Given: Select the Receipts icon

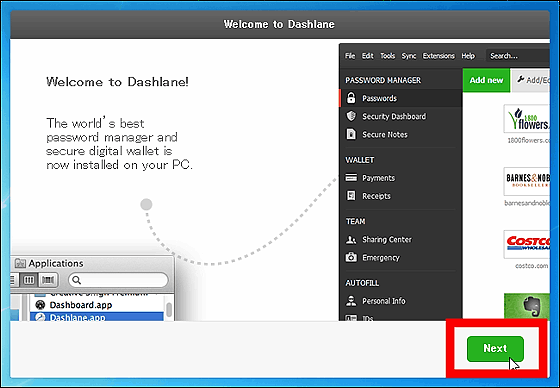Looking at the screenshot, I should [351, 195].
